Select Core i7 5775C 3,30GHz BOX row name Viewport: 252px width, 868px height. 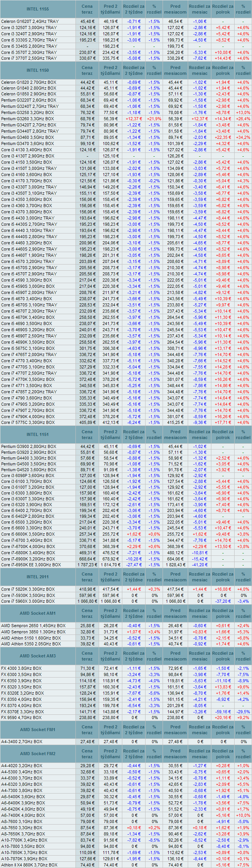pos(28,422)
